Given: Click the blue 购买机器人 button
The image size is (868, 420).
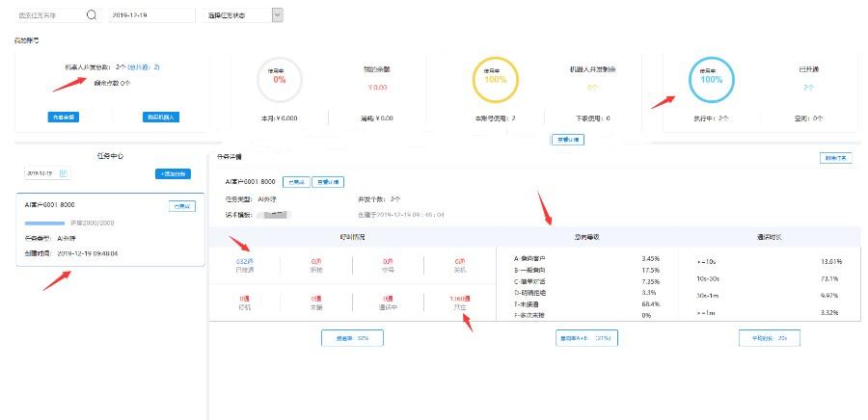Looking at the screenshot, I should [160, 118].
